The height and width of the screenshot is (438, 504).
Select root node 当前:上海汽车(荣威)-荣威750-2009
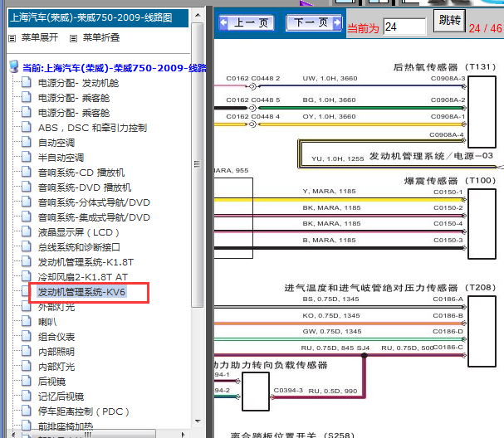[x=114, y=68]
